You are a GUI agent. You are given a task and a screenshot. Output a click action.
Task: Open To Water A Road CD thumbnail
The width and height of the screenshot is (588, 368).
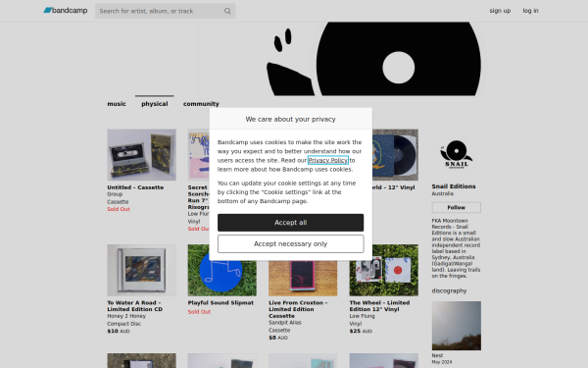(x=141, y=271)
